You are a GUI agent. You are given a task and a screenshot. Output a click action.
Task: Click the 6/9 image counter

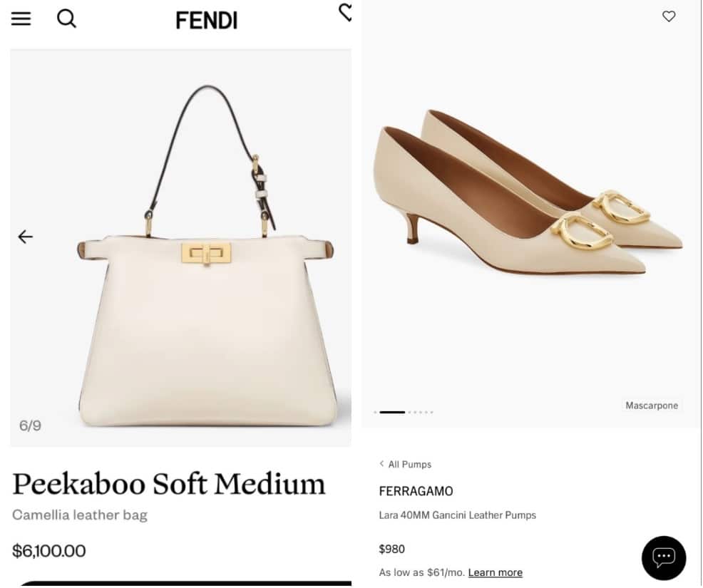click(x=30, y=425)
